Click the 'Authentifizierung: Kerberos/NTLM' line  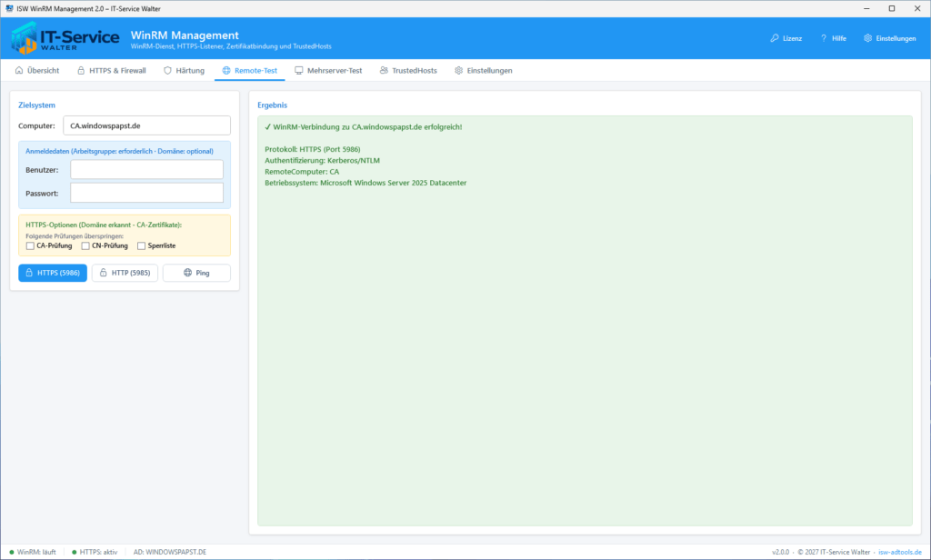pos(323,160)
